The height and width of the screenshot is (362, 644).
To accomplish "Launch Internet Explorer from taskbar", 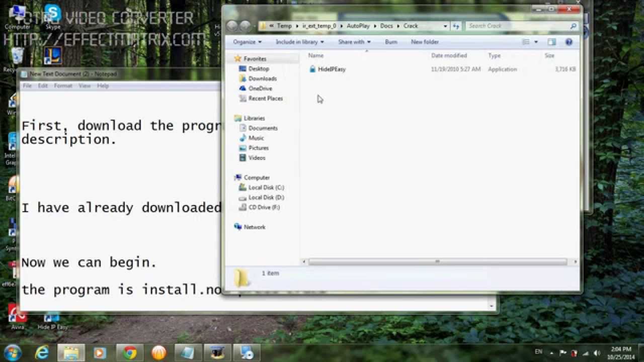I will pos(42,353).
